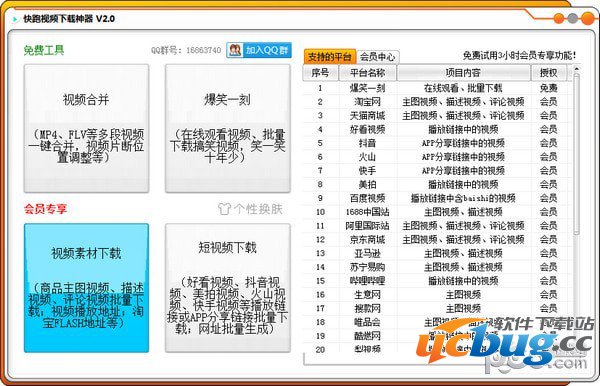Open the 短视频下载 tile
The image size is (600, 386).
point(228,288)
